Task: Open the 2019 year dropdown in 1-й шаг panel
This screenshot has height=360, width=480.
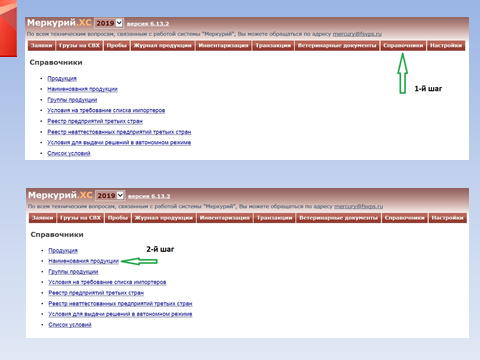Action: [x=109, y=23]
